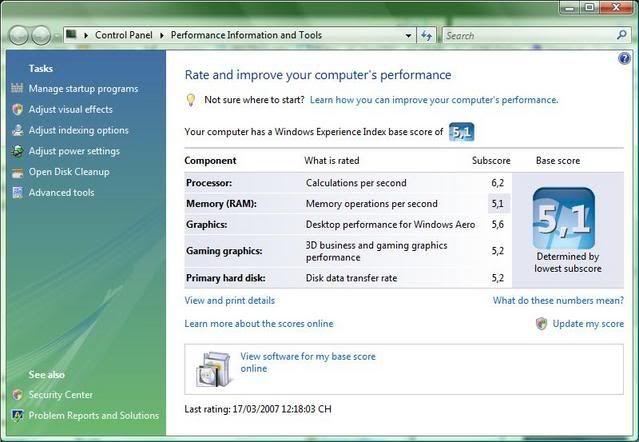Refresh the page with the arrows button
Viewport: 639px width, 442px height.
pos(427,35)
